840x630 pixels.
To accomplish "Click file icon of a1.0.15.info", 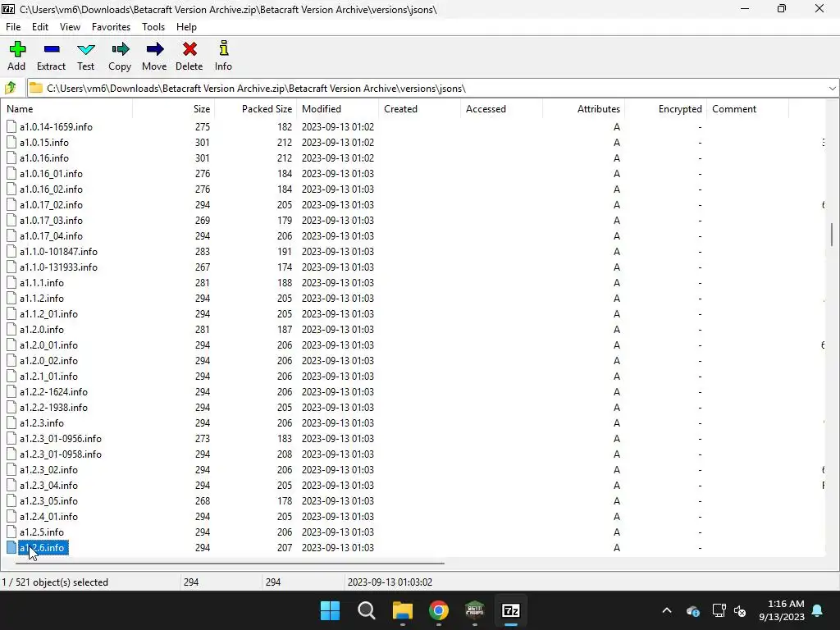I will click(x=11, y=143).
